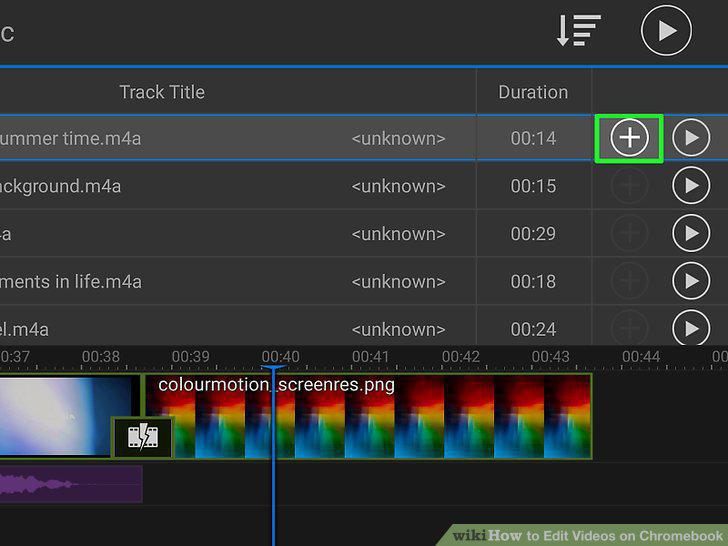Click dimmed plus icon for background.m4a
The width and height of the screenshot is (728, 546).
click(x=629, y=186)
